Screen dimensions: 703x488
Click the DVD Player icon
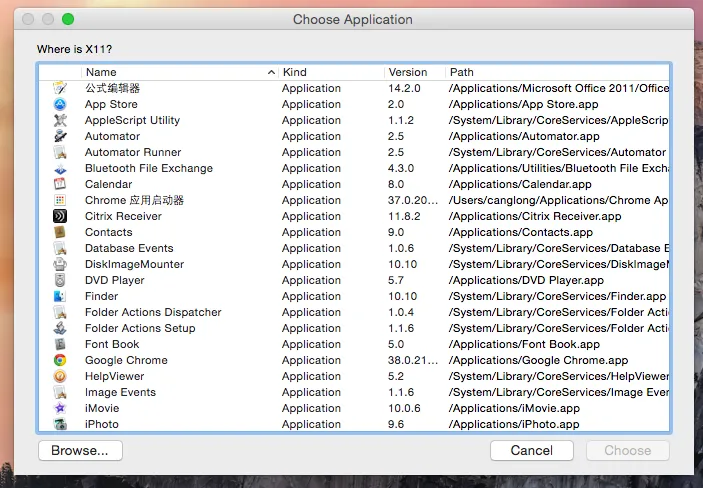tap(60, 280)
